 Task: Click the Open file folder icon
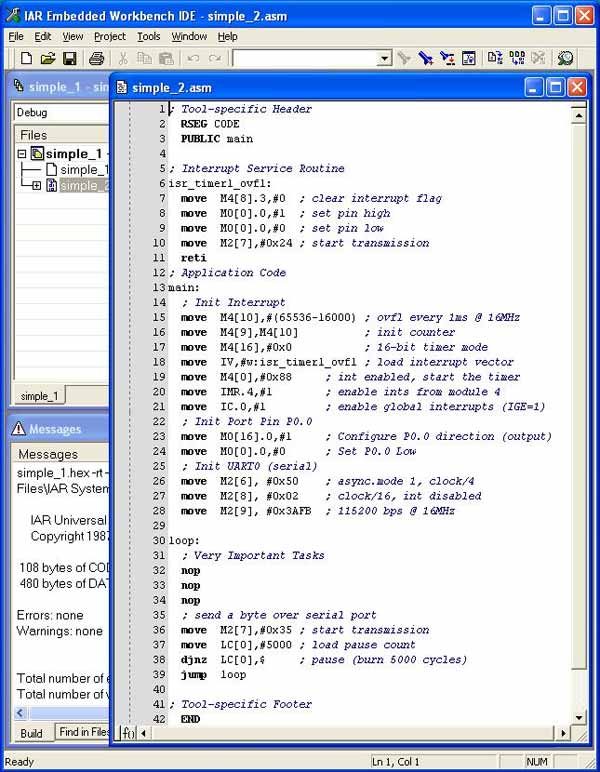48,59
